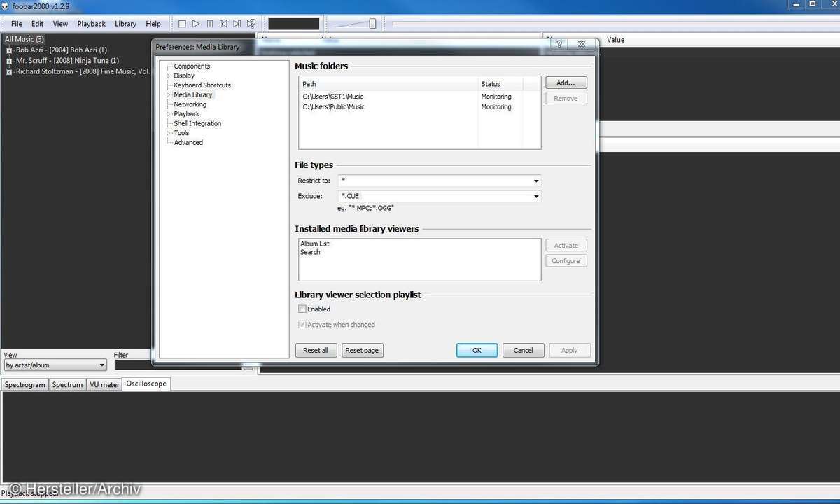Open the File menu

point(17,24)
